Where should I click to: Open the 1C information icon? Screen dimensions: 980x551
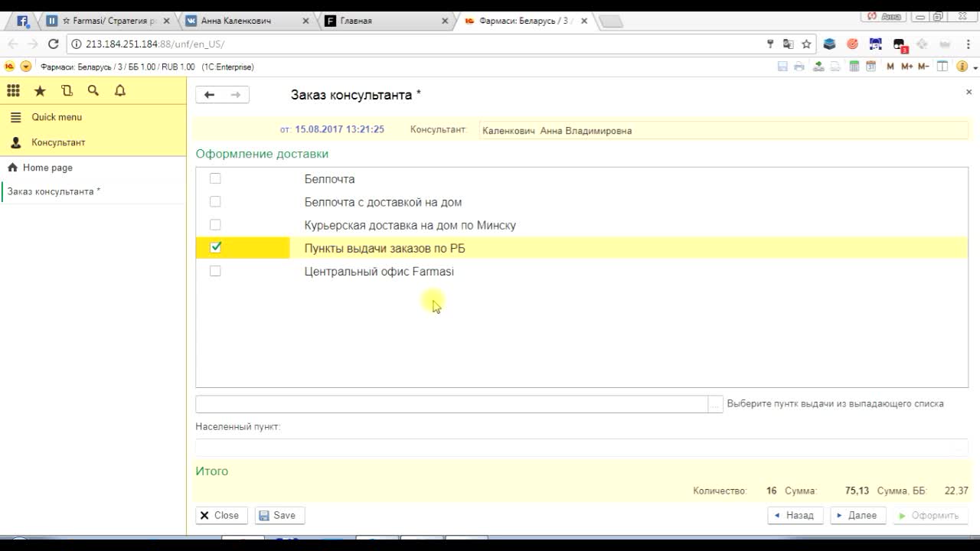pyautogui.click(x=962, y=67)
